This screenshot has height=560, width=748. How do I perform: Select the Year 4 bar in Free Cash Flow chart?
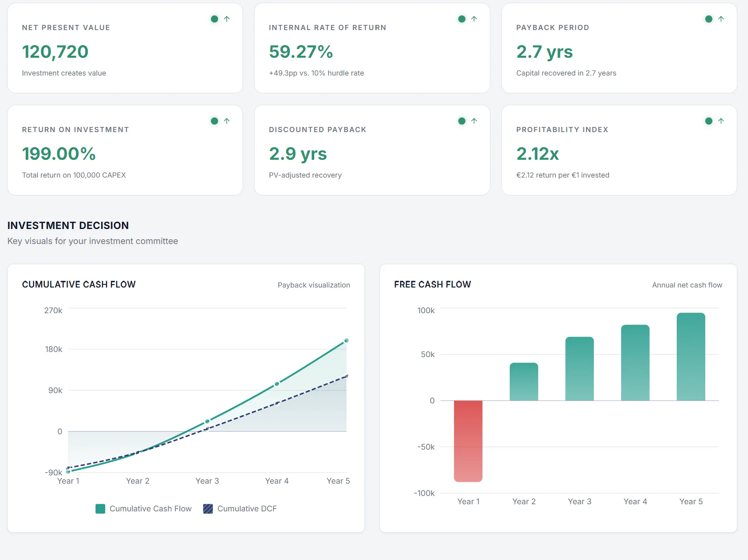635,363
